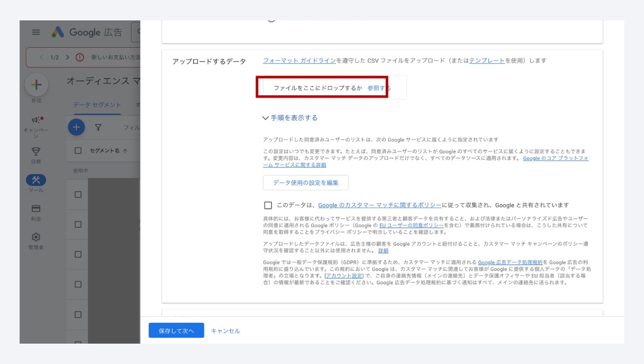Click the blue add segment plus button
The width and height of the screenshot is (644, 364).
click(x=76, y=127)
